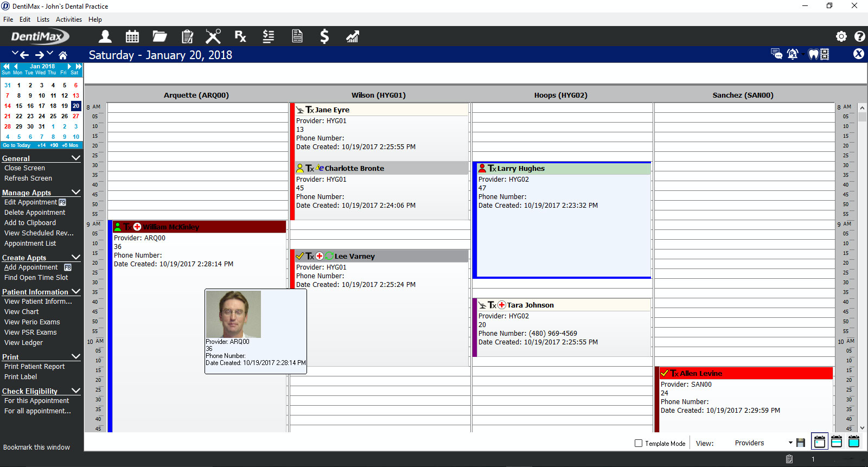Click the home icon in navigation bar
This screenshot has height=467, width=868.
[63, 55]
